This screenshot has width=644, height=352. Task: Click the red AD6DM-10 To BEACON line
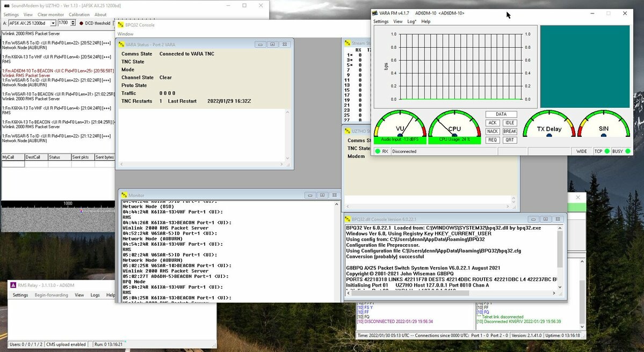58,71
